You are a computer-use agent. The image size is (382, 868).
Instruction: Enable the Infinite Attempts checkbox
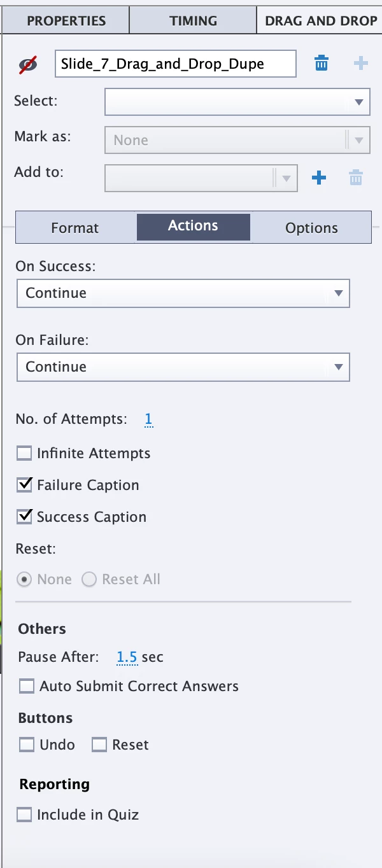click(x=24, y=454)
